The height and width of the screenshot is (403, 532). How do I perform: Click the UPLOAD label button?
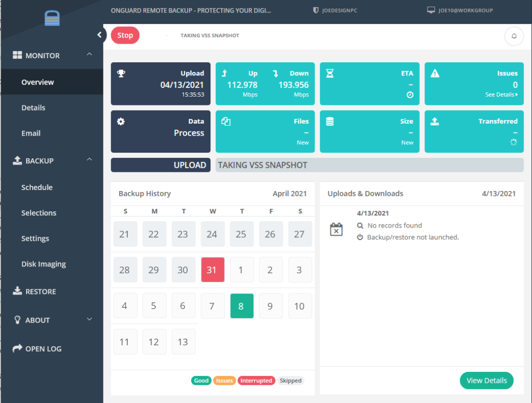tap(161, 165)
